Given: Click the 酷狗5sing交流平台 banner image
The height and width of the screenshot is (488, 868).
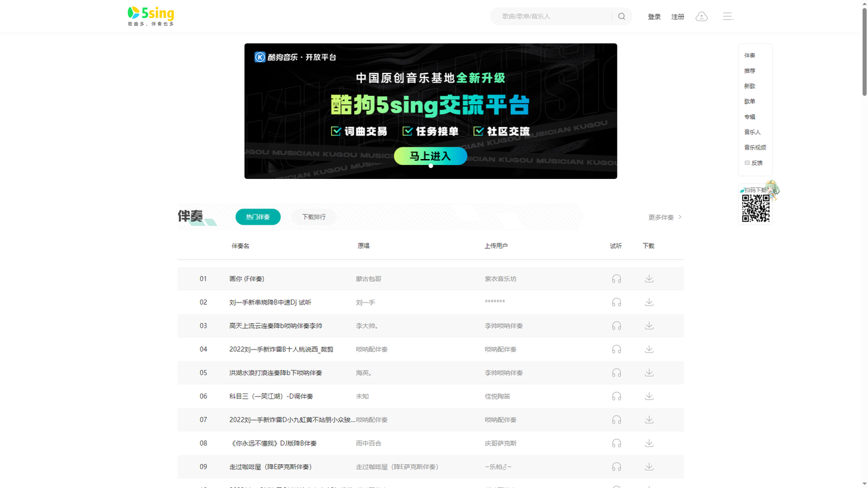Looking at the screenshot, I should coord(430,111).
